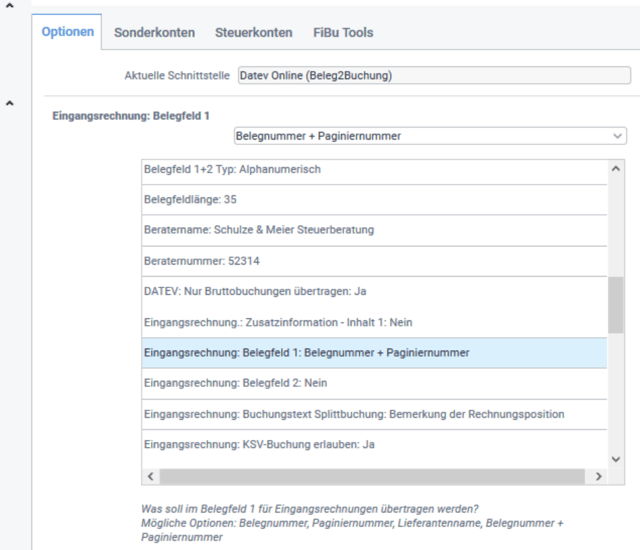640x550 pixels.
Task: Click the Optionen tab
Action: (x=67, y=32)
